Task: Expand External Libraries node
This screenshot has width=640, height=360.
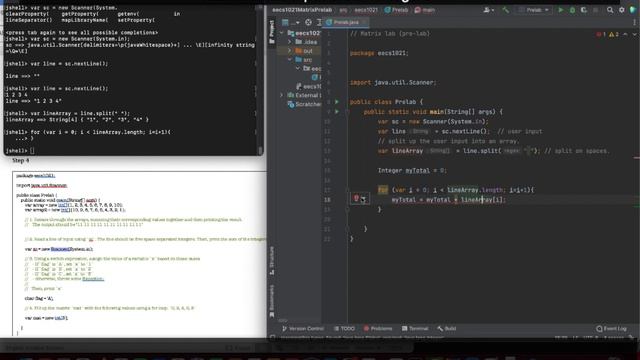Action: 281,95
